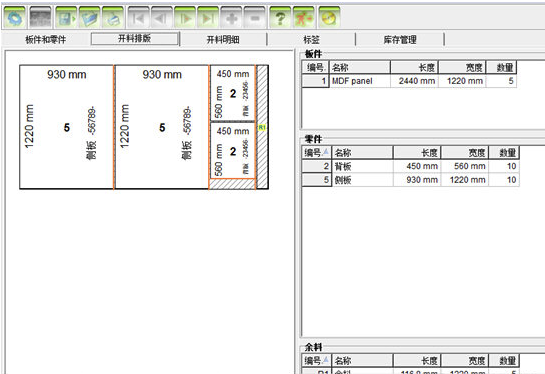Open the 库存管理 tab
This screenshot has width=545, height=374.
click(400, 39)
